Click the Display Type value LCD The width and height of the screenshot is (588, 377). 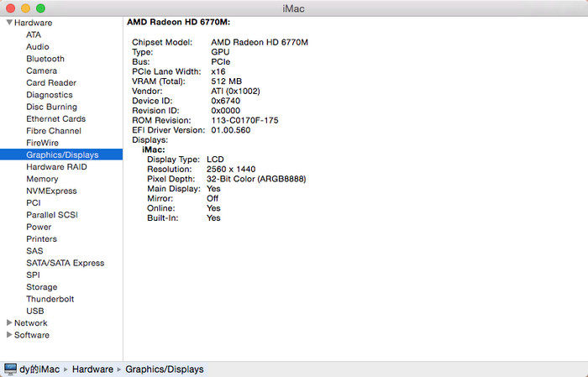[x=215, y=159]
